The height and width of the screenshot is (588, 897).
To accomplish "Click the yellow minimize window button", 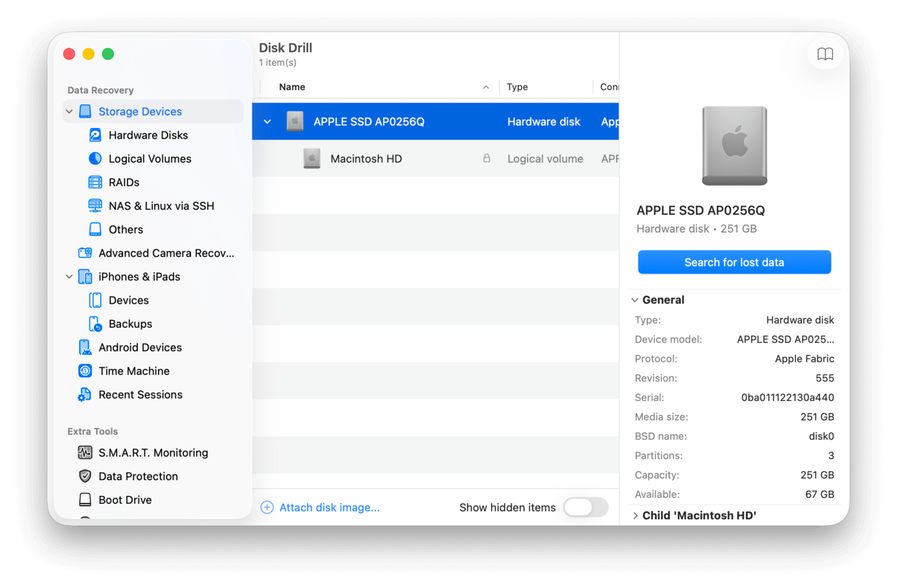I will [x=89, y=54].
